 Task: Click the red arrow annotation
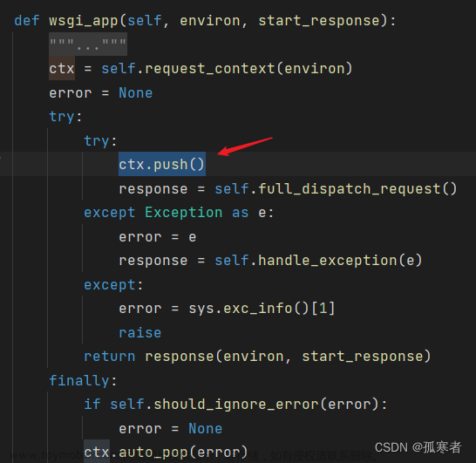click(x=245, y=146)
